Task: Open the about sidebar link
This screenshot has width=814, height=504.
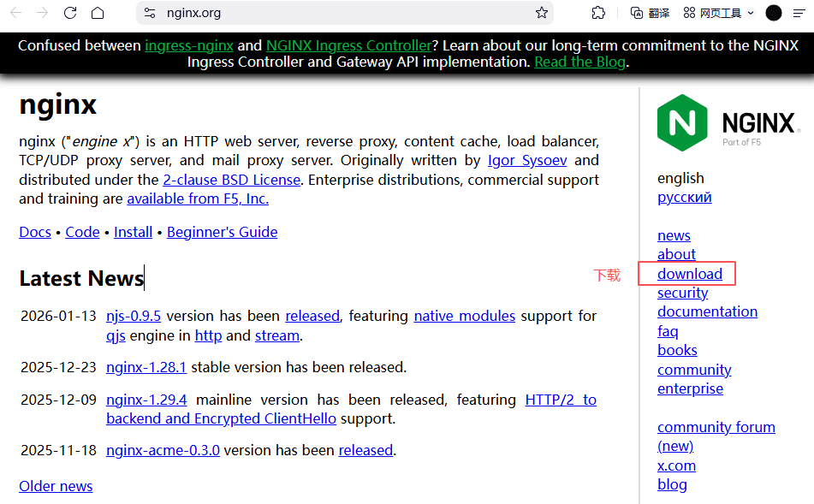Action: [676, 254]
